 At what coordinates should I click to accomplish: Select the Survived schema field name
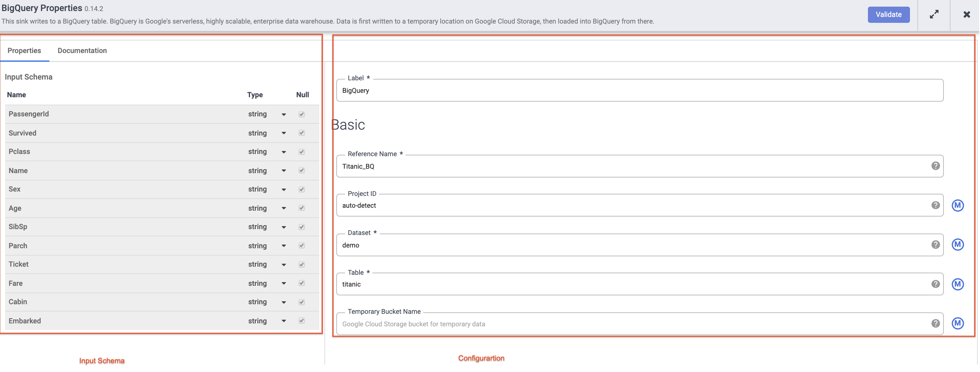22,133
